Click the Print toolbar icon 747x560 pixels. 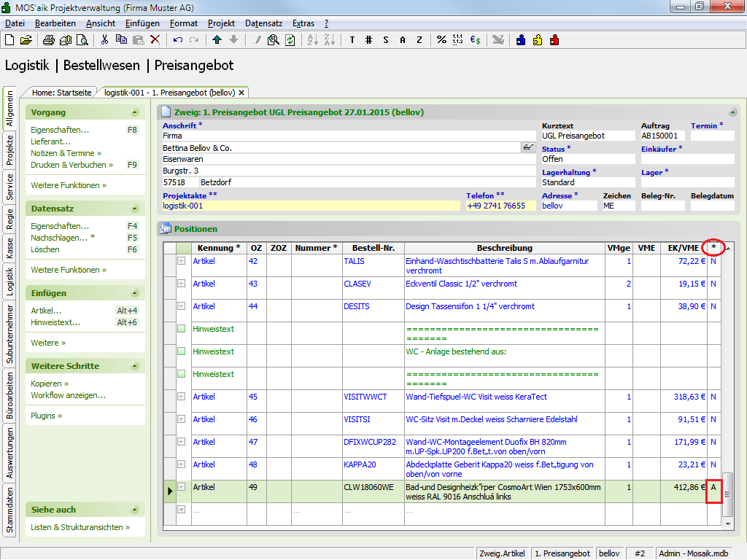[x=49, y=40]
